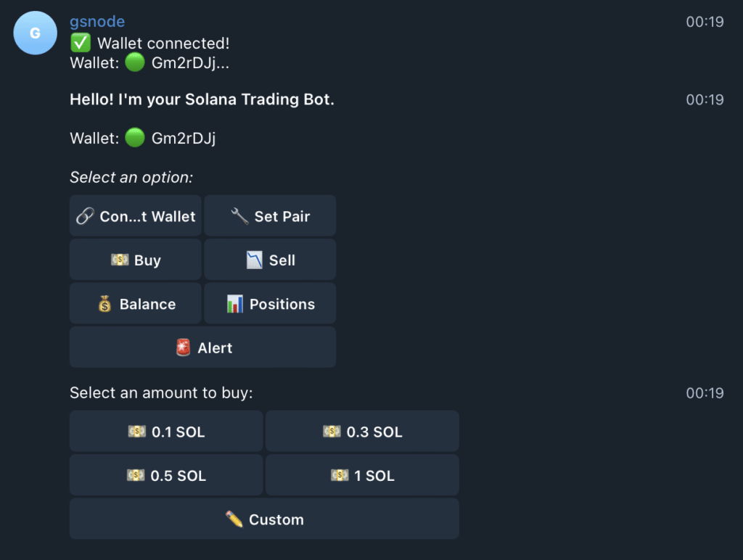Open the Set Pair option
The image size is (743, 560).
point(270,215)
